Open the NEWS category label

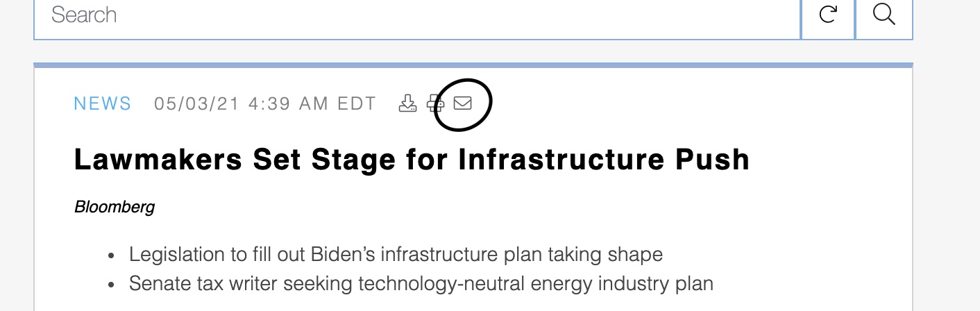[103, 104]
